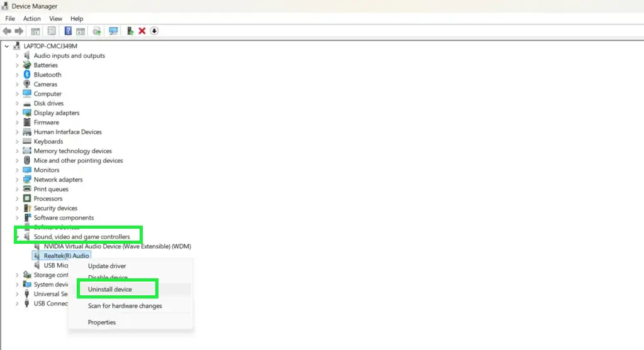Click the red X Uninstall toolbar icon
644x350 pixels.
click(x=142, y=31)
